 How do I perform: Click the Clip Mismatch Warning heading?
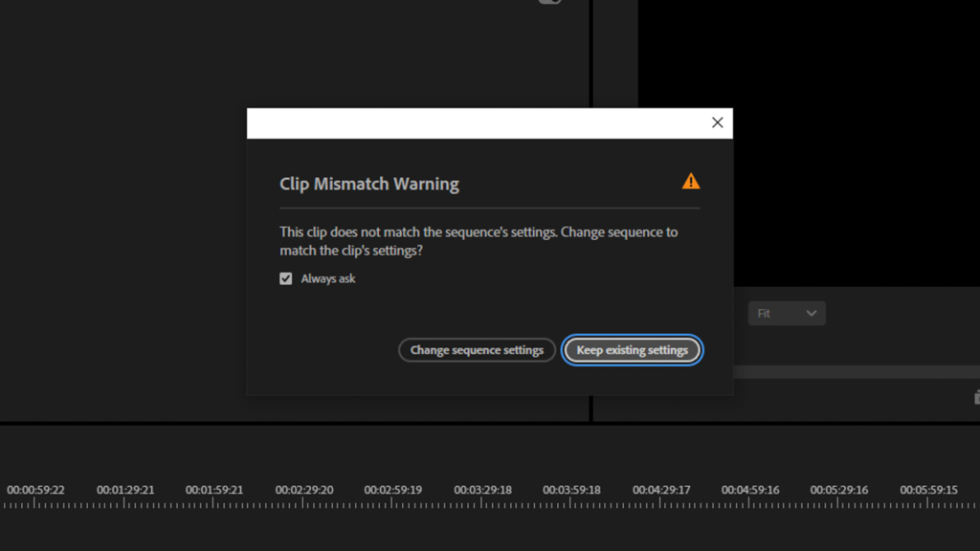(369, 184)
